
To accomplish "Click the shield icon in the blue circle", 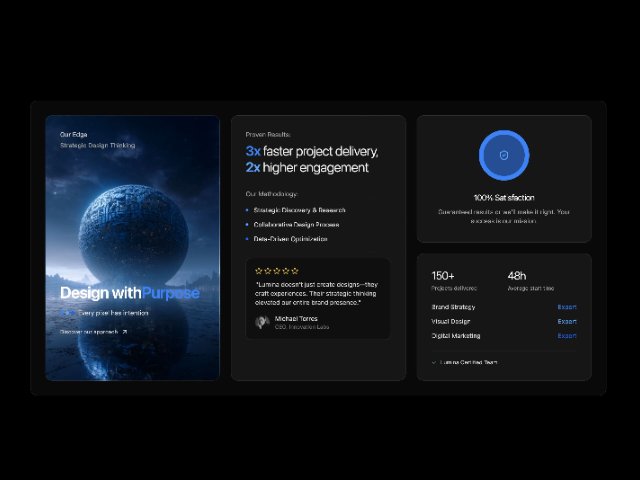I will point(504,156).
